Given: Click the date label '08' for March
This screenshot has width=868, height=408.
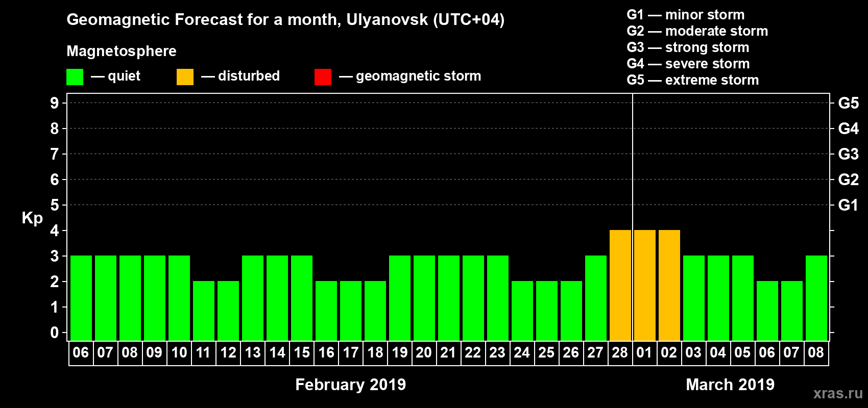Looking at the screenshot, I should (816, 352).
